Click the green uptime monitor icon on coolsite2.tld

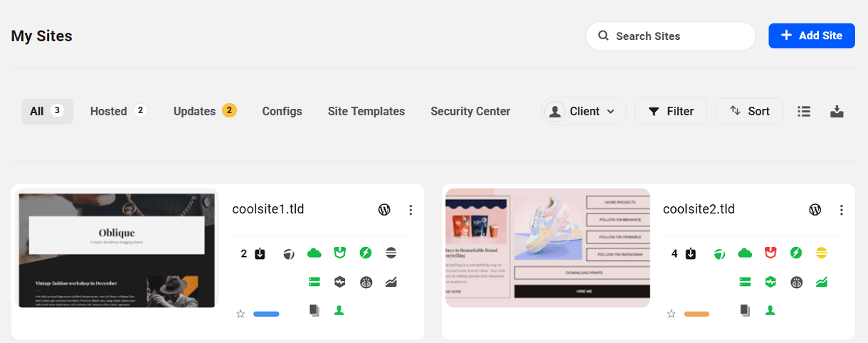pyautogui.click(x=771, y=282)
